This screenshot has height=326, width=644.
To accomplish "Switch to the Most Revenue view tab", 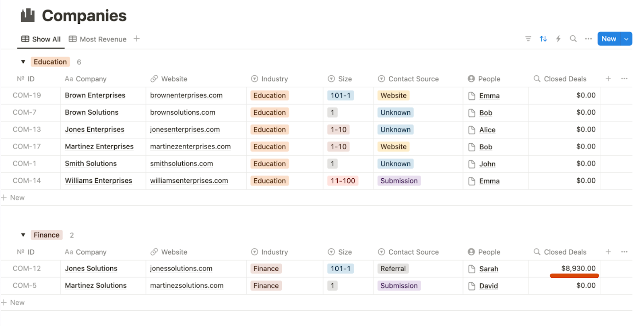I will [x=97, y=39].
